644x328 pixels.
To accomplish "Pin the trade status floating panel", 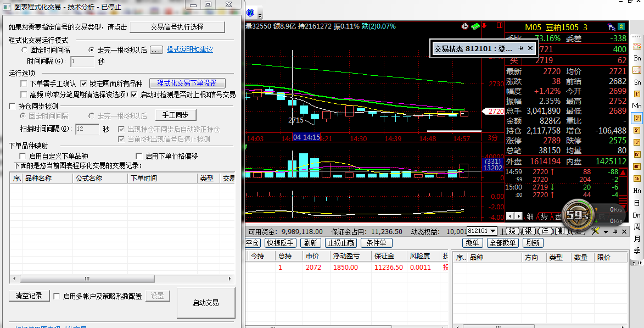I will click(x=520, y=48).
